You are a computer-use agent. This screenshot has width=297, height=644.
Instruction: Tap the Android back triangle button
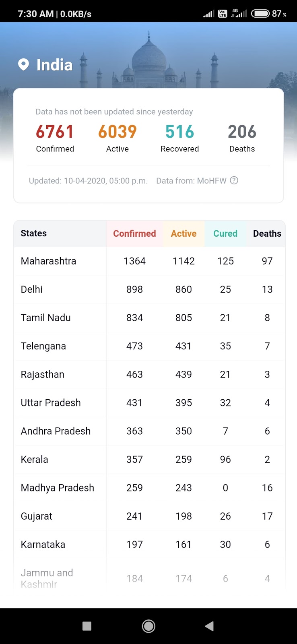[x=209, y=626]
